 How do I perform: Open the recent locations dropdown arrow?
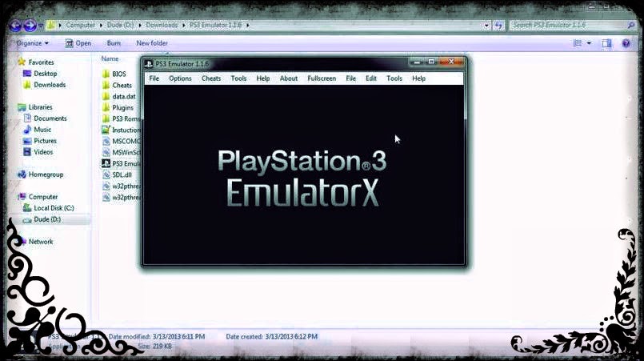point(41,26)
